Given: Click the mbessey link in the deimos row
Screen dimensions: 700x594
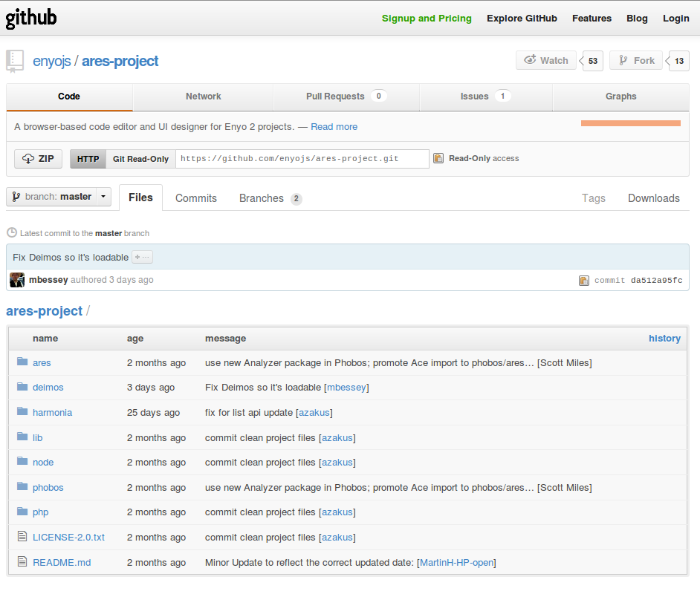Looking at the screenshot, I should [x=346, y=388].
